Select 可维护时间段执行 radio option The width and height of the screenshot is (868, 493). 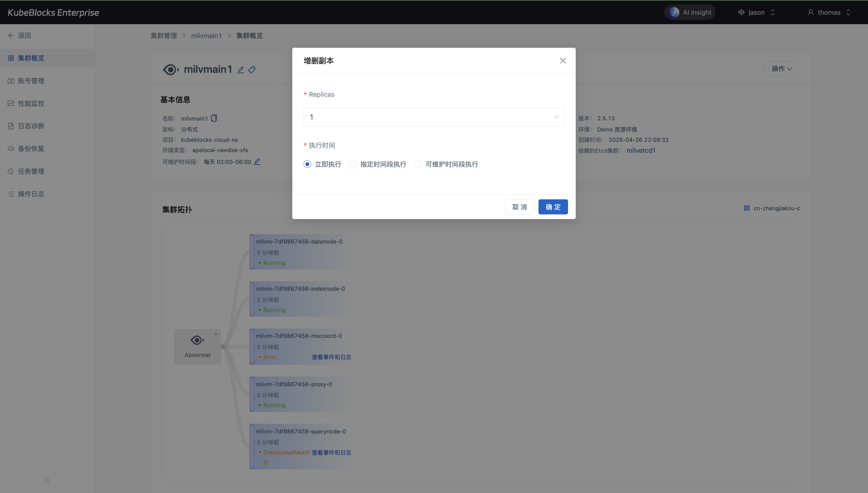tap(417, 164)
